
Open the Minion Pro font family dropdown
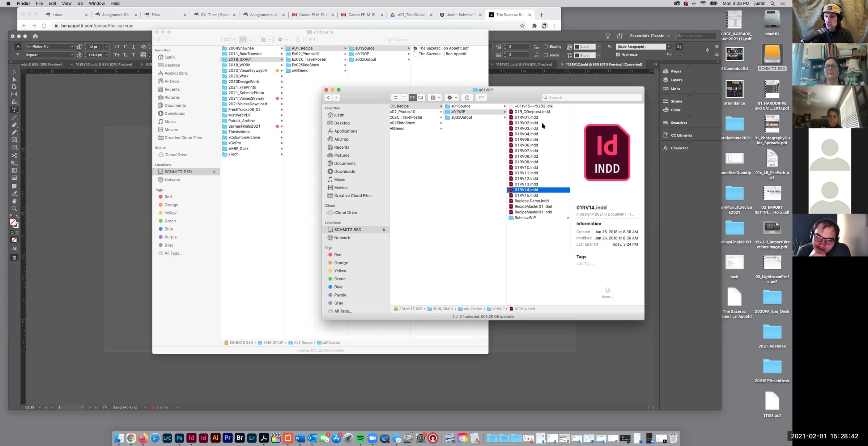tap(71, 47)
